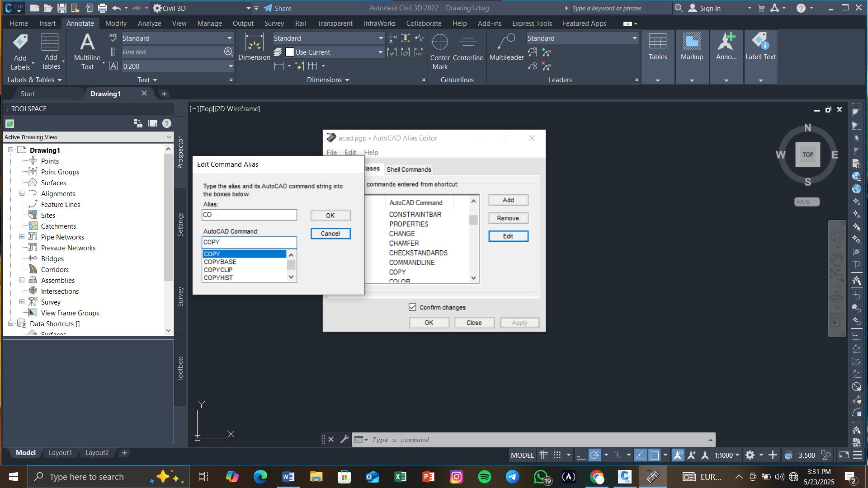Click the Save icon in quick access toolbar
Viewport: 868px width, 488px height.
[62, 8]
